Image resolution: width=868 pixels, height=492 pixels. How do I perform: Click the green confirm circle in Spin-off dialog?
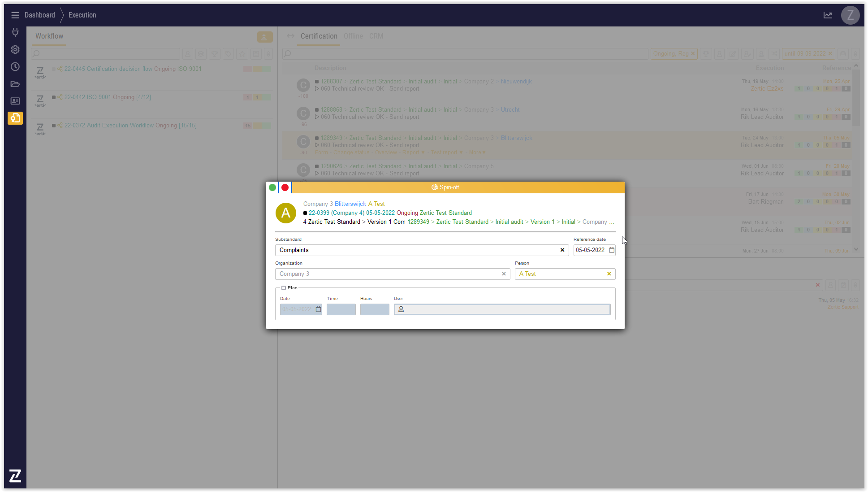272,187
